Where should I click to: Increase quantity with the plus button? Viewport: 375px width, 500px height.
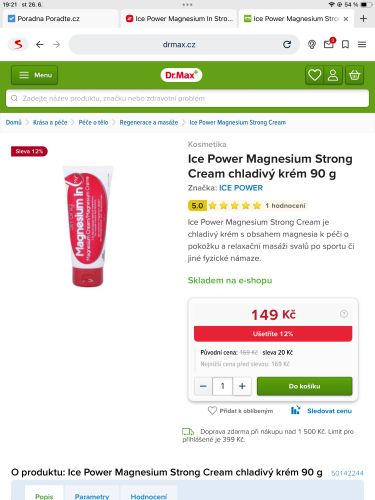[x=242, y=386]
